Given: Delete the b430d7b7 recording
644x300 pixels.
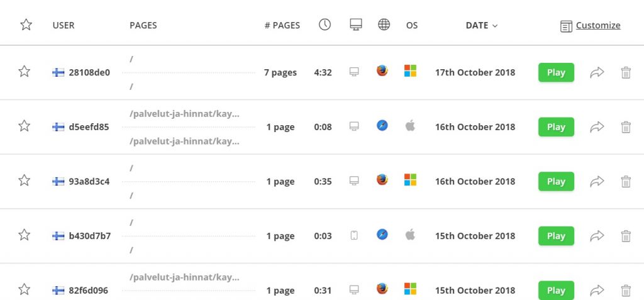Looking at the screenshot, I should [626, 236].
